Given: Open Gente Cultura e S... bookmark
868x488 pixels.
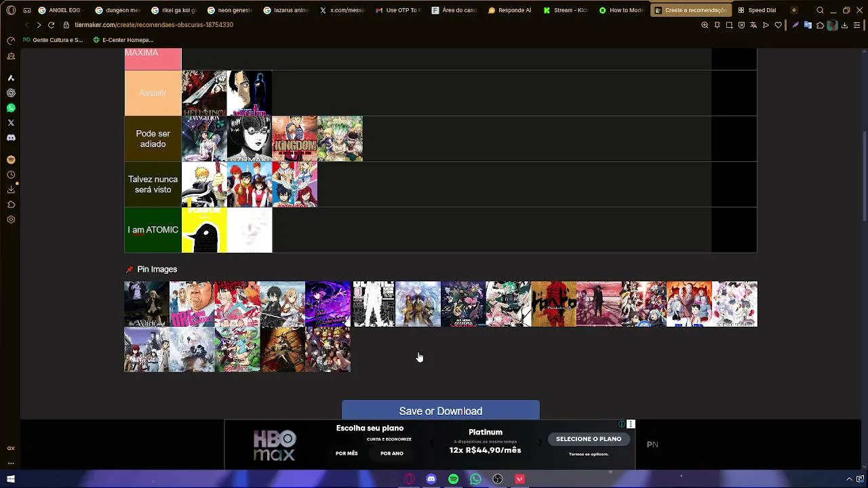Looking at the screenshot, I should 53,40.
